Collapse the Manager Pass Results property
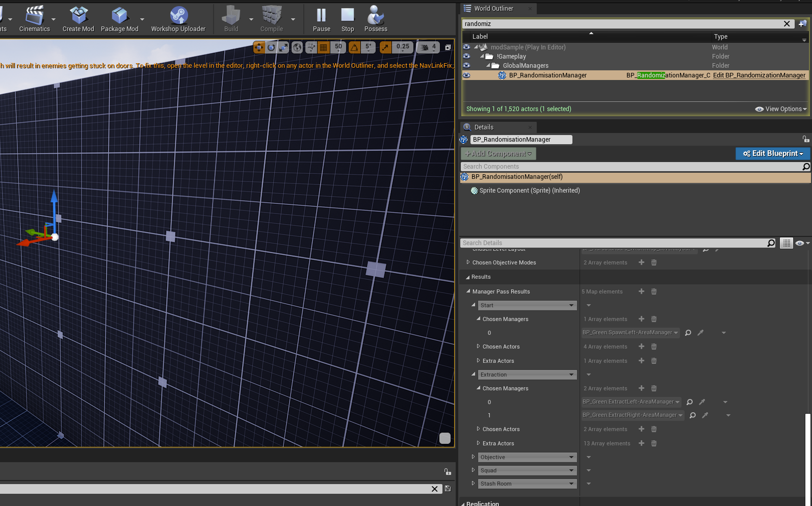The image size is (812, 506). coord(468,291)
